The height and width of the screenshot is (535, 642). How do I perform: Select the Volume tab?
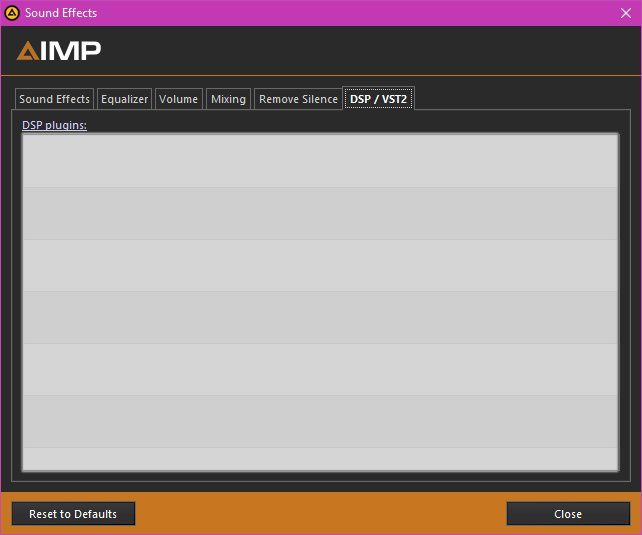pyautogui.click(x=179, y=99)
